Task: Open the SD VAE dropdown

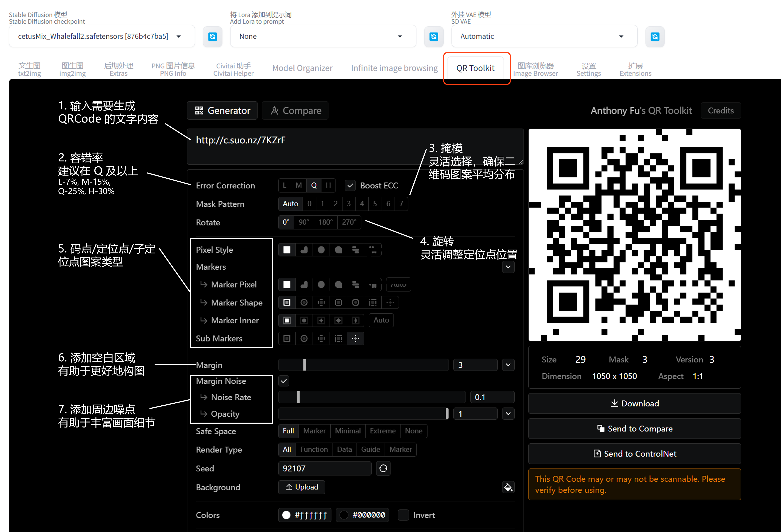Action: 621,36
